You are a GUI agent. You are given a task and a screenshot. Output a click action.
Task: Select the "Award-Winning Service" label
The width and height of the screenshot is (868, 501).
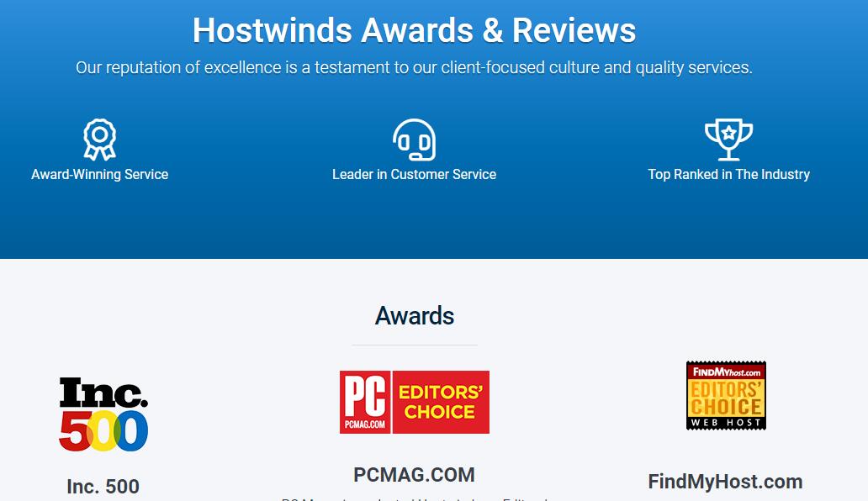tap(99, 174)
